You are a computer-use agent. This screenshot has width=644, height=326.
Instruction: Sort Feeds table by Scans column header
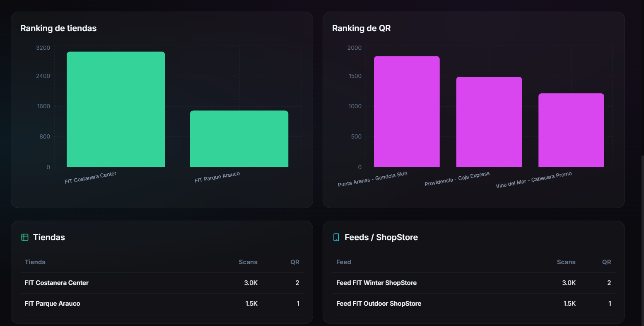click(566, 262)
